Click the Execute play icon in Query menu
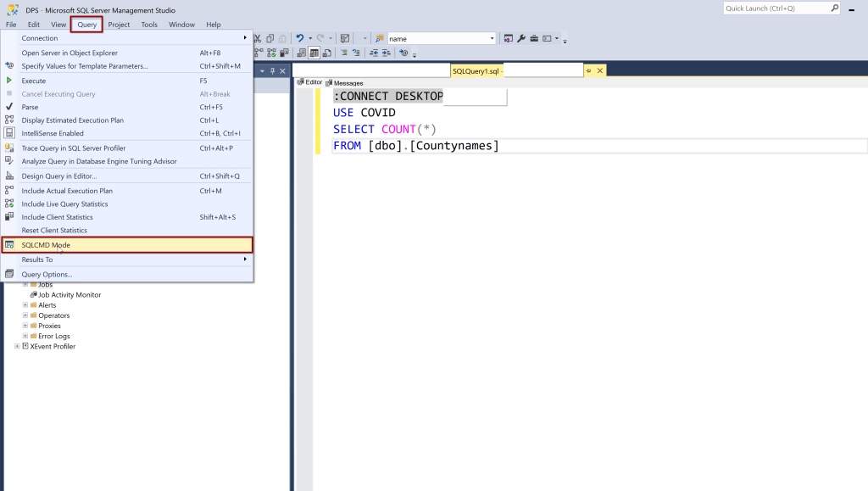The image size is (868, 491). 9,81
